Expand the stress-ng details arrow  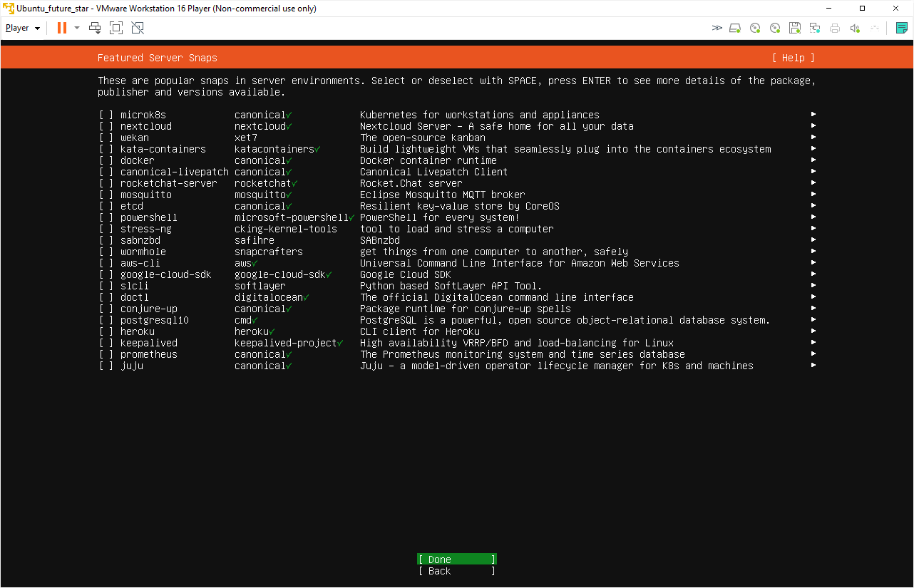813,229
